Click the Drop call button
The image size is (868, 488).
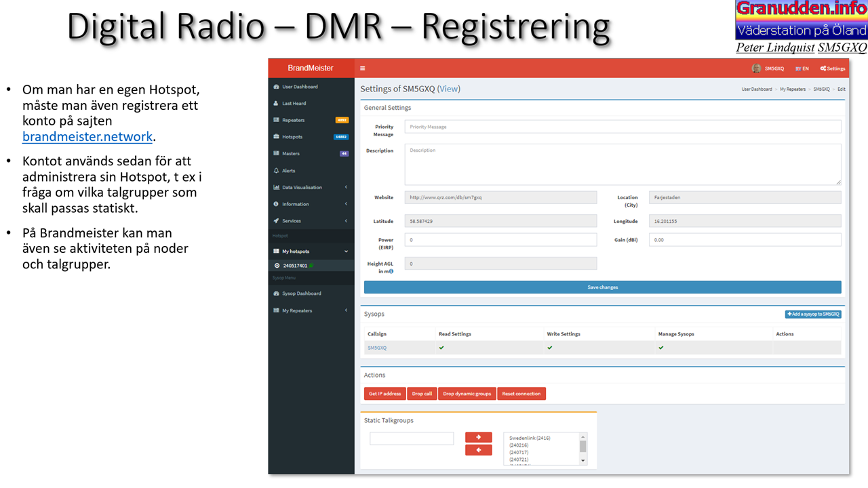point(422,394)
